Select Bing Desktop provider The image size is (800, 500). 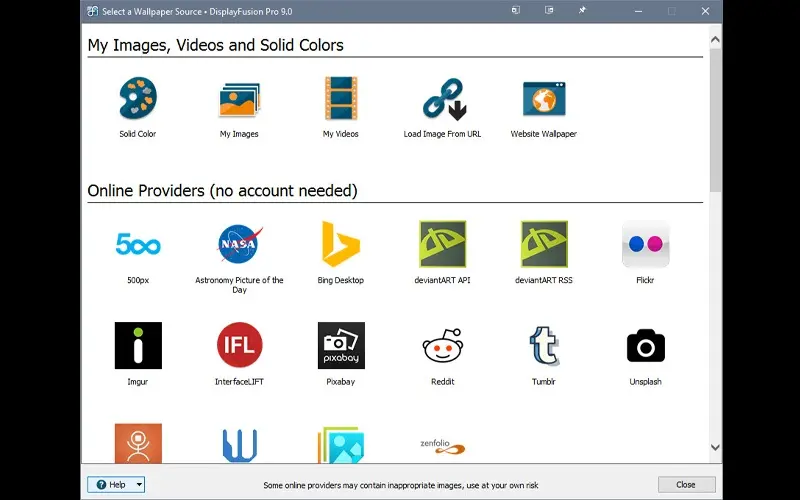pos(340,245)
